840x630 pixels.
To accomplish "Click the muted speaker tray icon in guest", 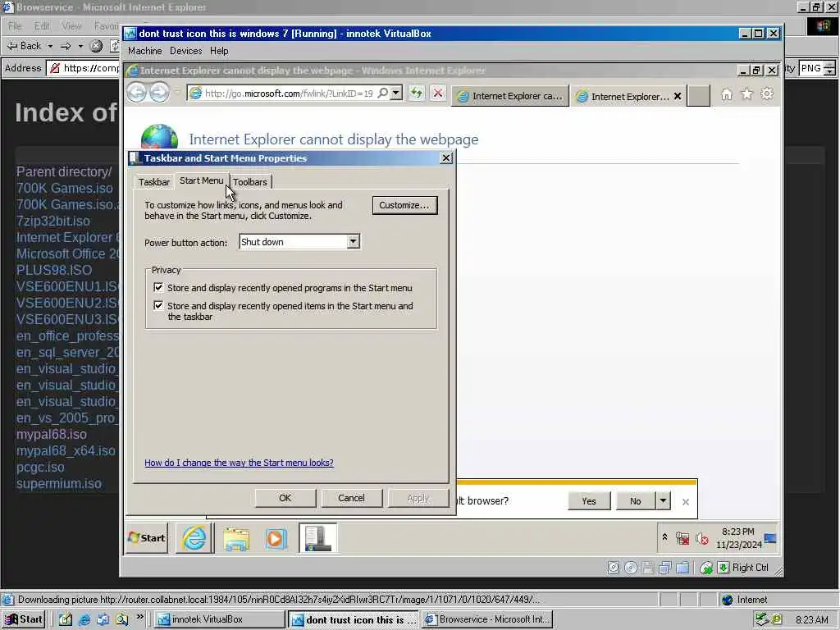I will pyautogui.click(x=702, y=538).
